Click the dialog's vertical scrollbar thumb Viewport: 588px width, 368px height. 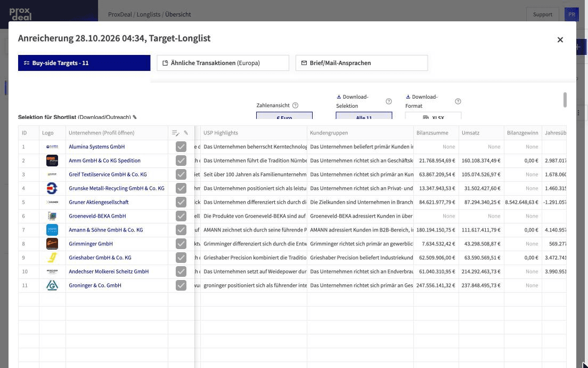(565, 100)
